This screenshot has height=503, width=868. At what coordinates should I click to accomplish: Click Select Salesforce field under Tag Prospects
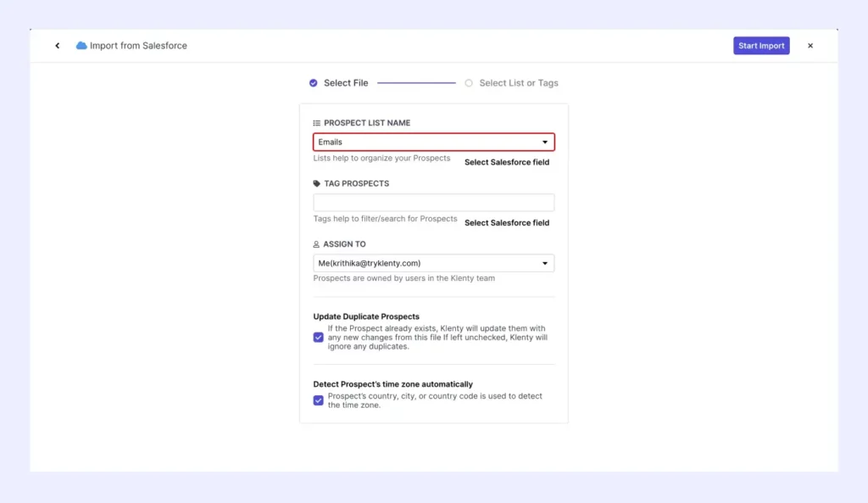[507, 223]
